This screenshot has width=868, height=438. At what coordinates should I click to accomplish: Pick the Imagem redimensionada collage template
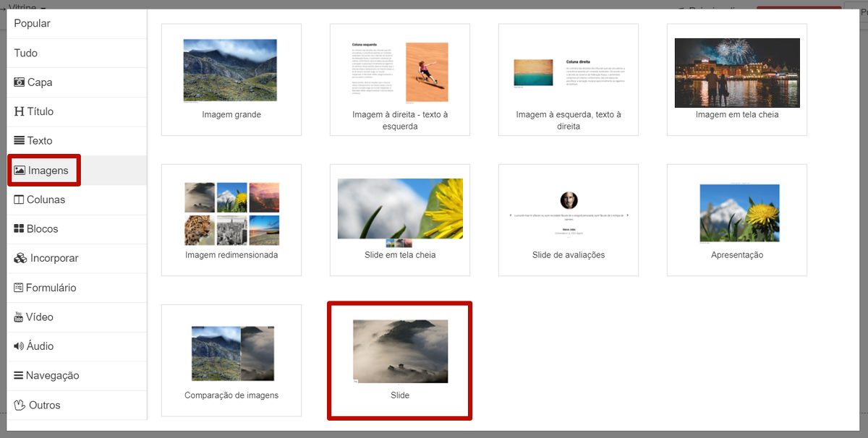[231, 220]
